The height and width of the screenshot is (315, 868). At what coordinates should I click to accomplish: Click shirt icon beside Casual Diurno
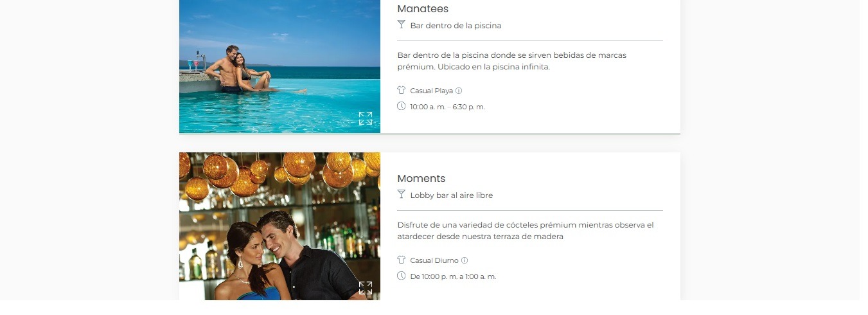pyautogui.click(x=402, y=260)
